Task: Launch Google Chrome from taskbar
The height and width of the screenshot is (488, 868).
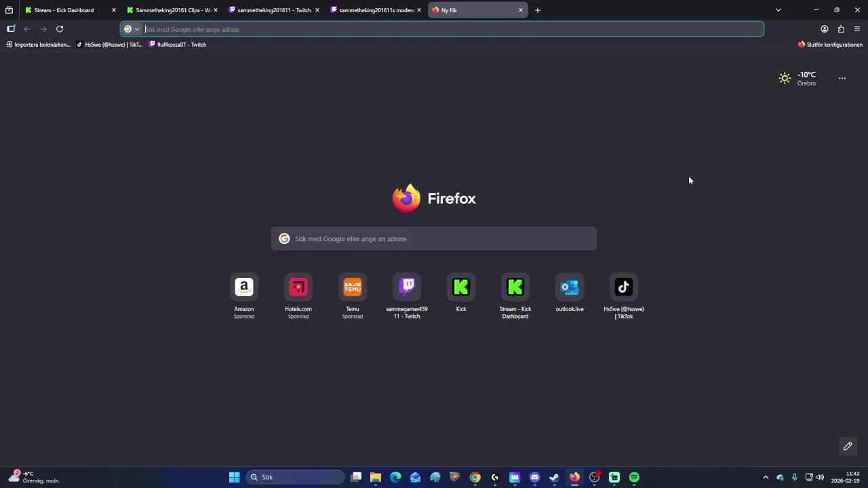Action: pos(475,477)
